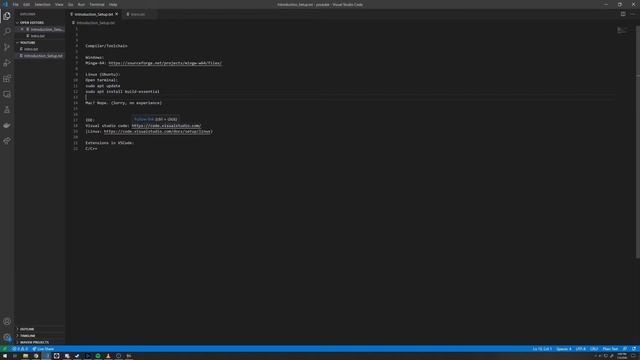
Task: Open Spotify from the taskbar
Action: point(98,356)
